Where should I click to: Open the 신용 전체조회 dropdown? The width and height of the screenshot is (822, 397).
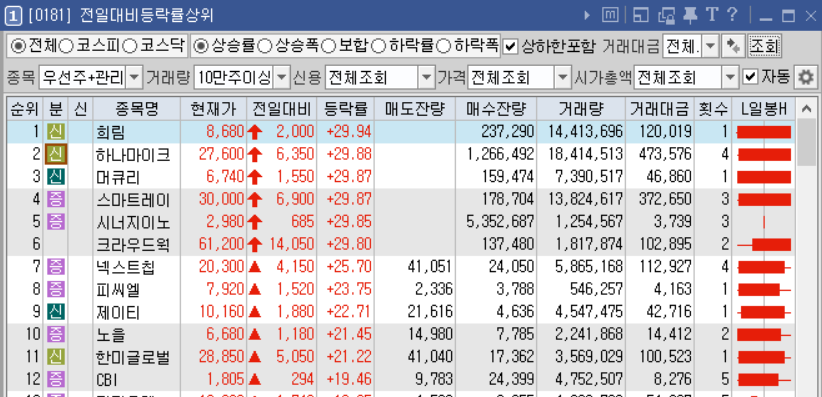[426, 78]
